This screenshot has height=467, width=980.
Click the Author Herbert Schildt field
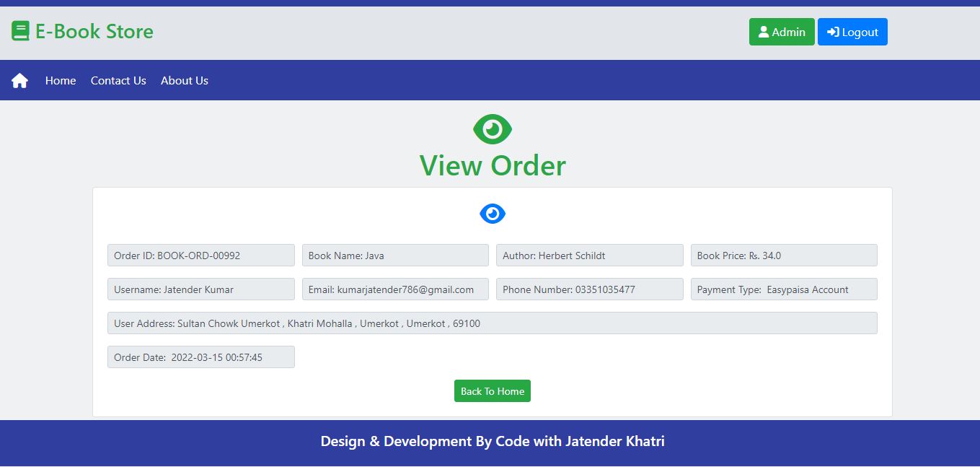589,255
